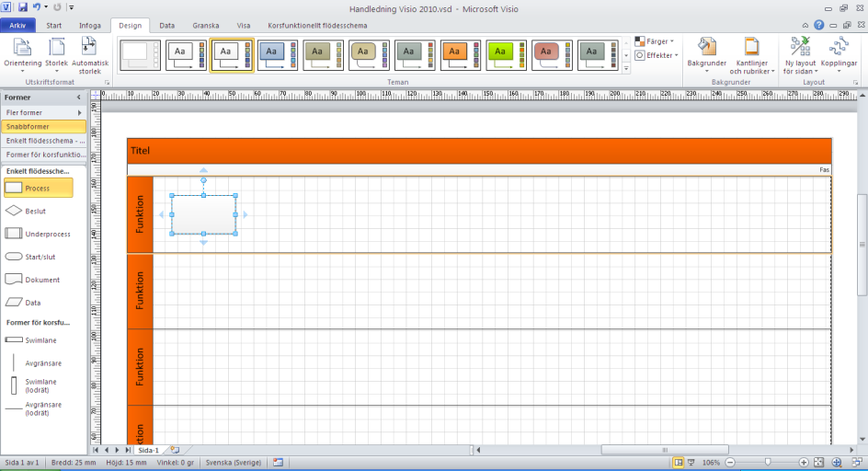Click the right AutoConnect arrow of shape
The width and height of the screenshot is (868, 471).
246,214
